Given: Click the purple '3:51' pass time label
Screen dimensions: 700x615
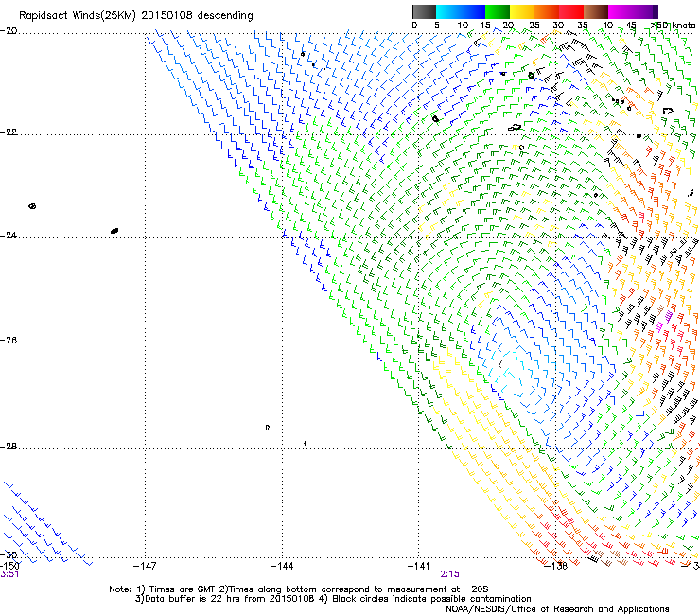Looking at the screenshot, I should [x=9, y=574].
